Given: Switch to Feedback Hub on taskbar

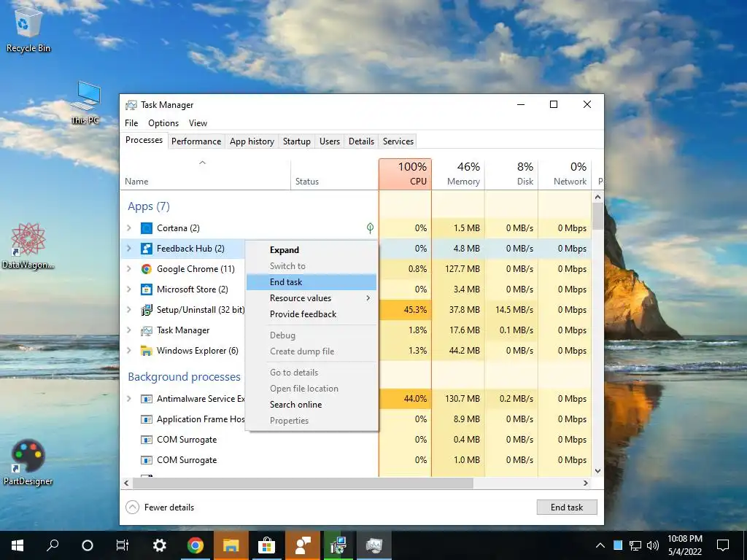Looking at the screenshot, I should coord(303,545).
